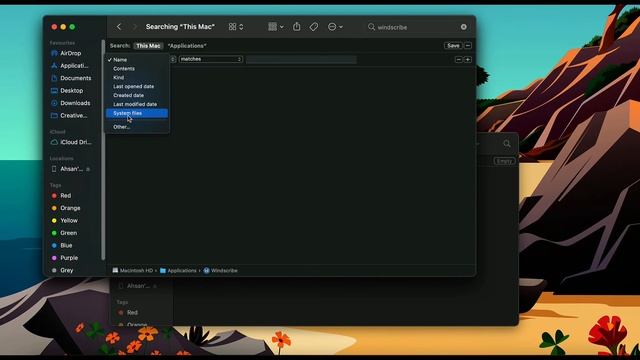
Task: Open the matches operator dropdown
Action: pyautogui.click(x=211, y=59)
